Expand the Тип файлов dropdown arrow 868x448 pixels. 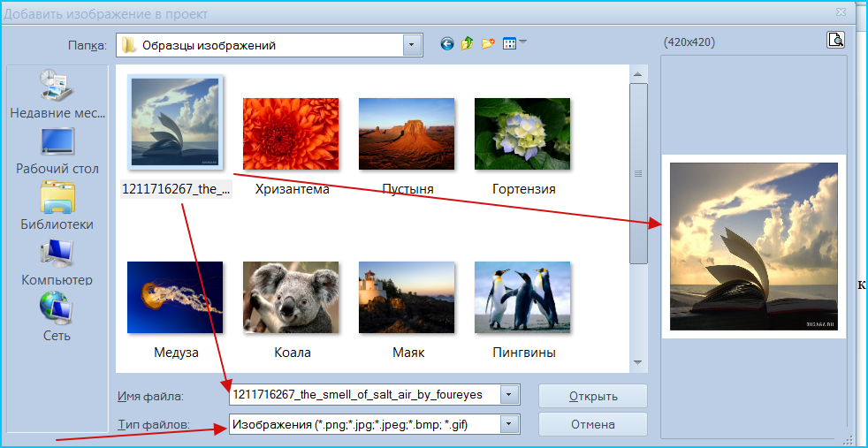coord(510,425)
